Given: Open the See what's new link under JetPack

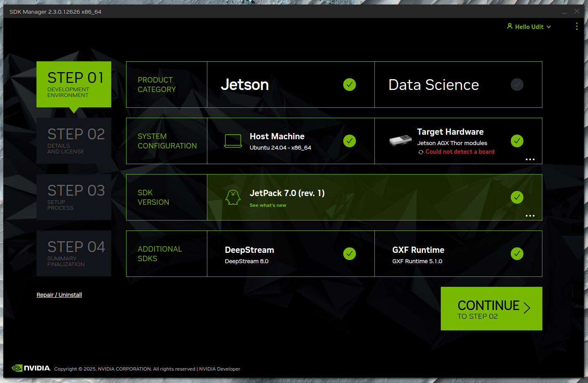Looking at the screenshot, I should pyautogui.click(x=267, y=205).
